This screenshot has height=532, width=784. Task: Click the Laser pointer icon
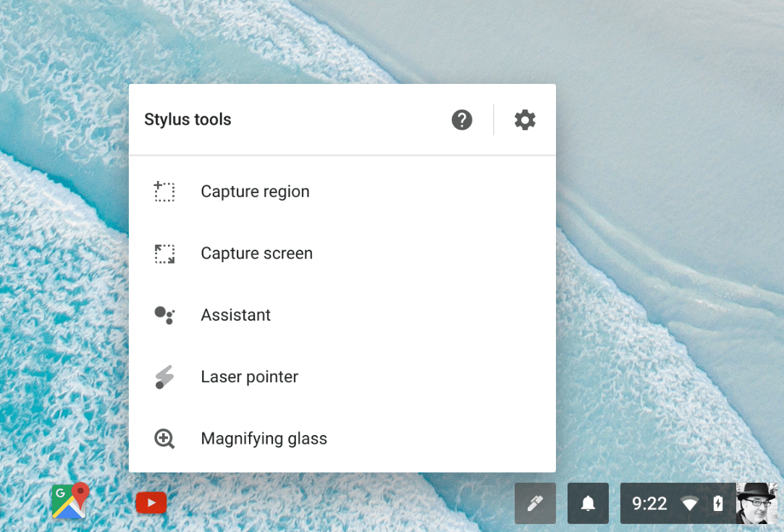click(x=164, y=376)
